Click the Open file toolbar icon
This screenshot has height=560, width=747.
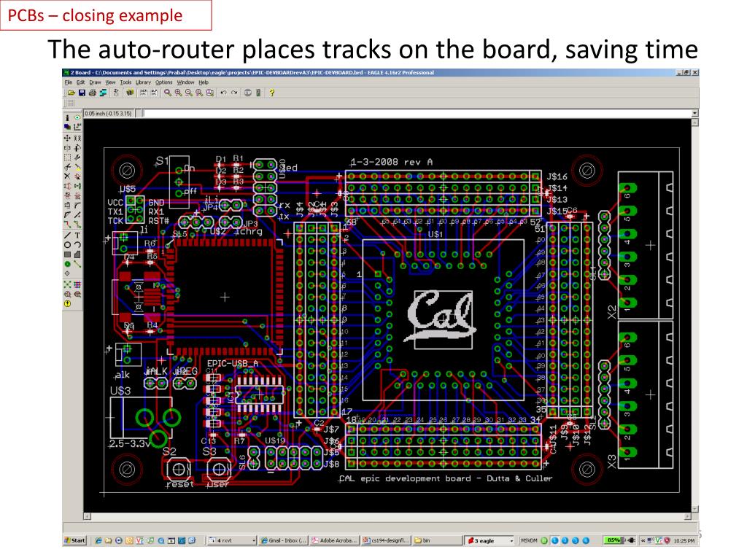(71, 93)
